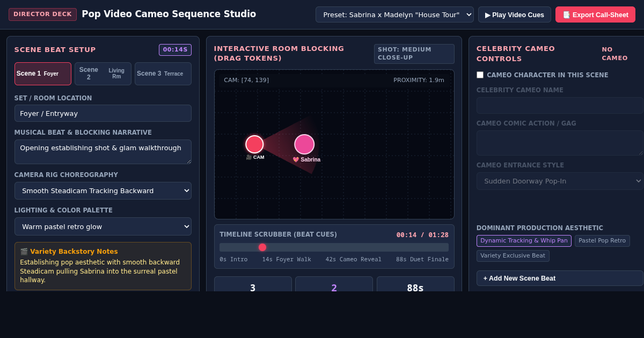
Task: Open the Cameo Entrance Style dropdown
Action: pyautogui.click(x=560, y=181)
